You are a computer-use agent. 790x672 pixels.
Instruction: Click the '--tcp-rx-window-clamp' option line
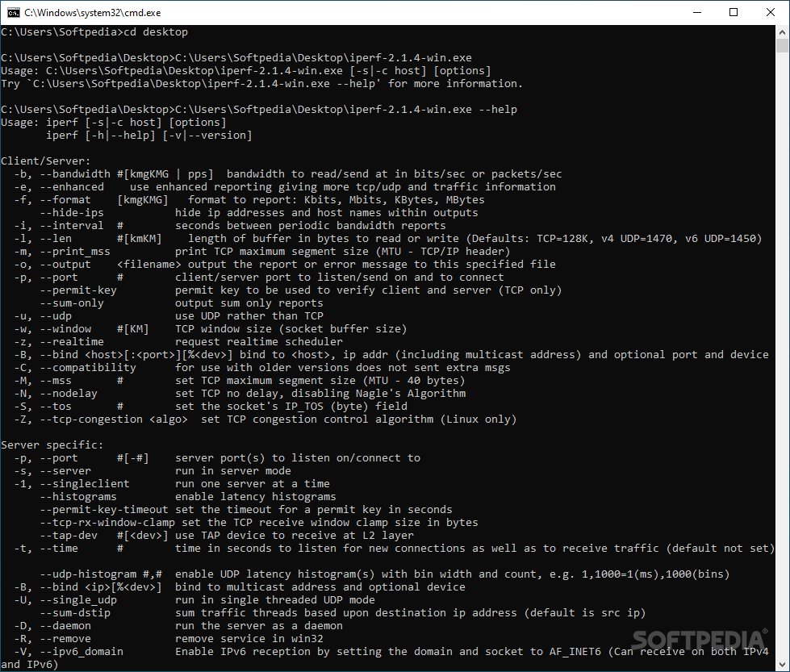pyautogui.click(x=259, y=523)
